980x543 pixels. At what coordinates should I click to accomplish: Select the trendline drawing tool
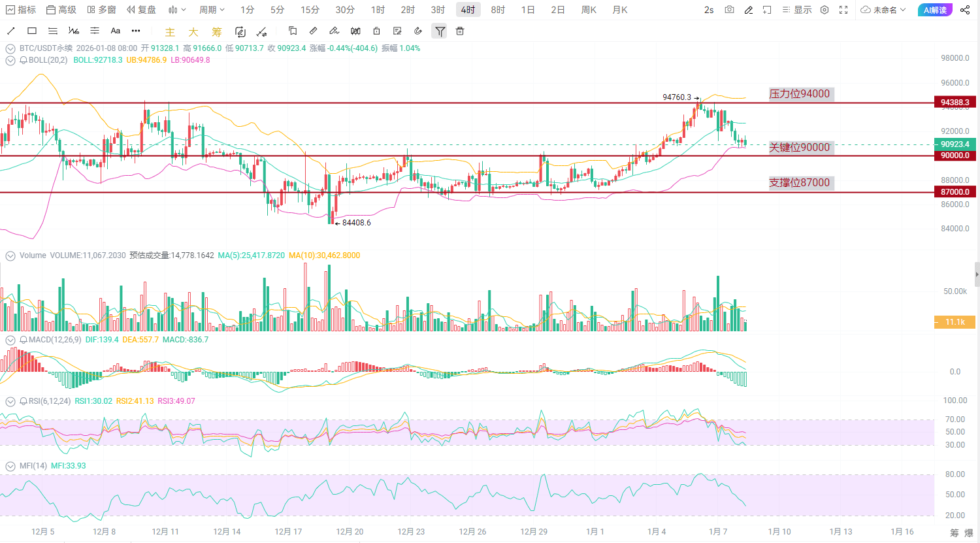[x=10, y=31]
